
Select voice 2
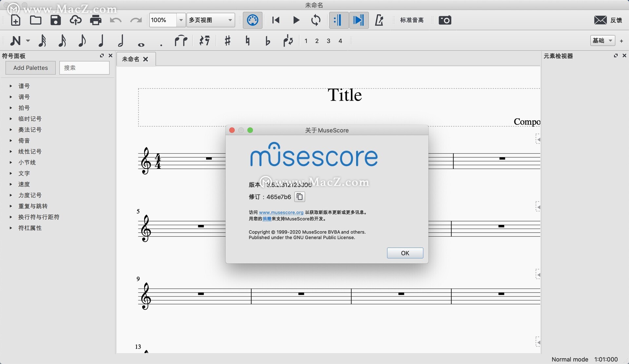(x=317, y=41)
